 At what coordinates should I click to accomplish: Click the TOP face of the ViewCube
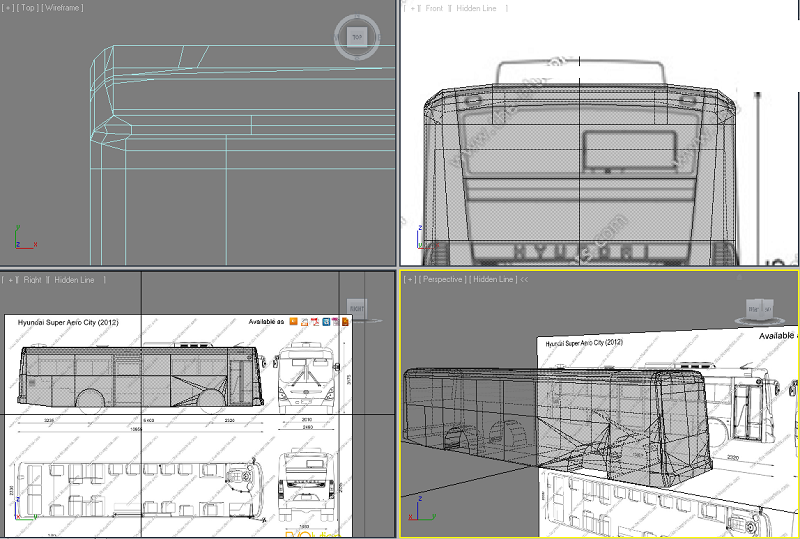357,37
